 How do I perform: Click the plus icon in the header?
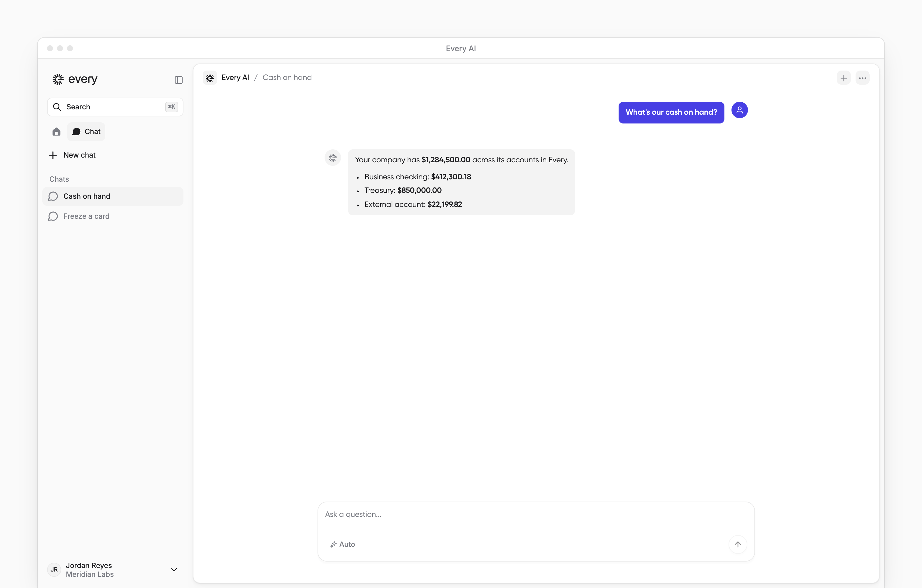[x=844, y=78]
